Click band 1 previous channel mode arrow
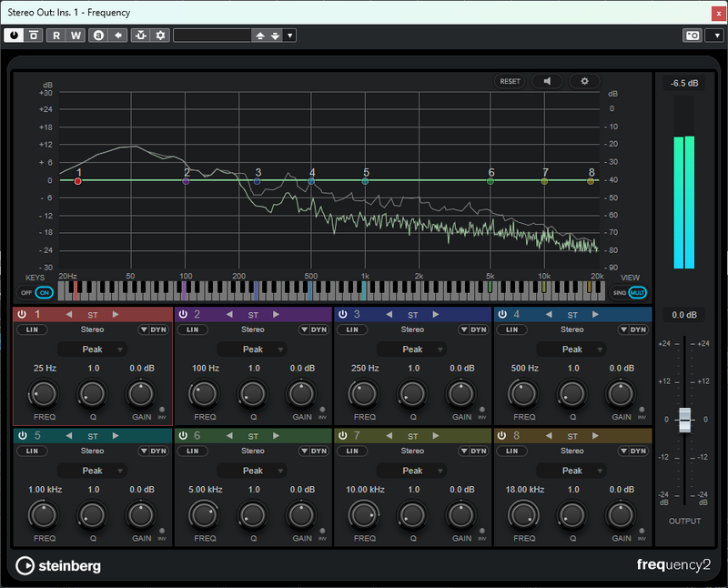 [69, 314]
